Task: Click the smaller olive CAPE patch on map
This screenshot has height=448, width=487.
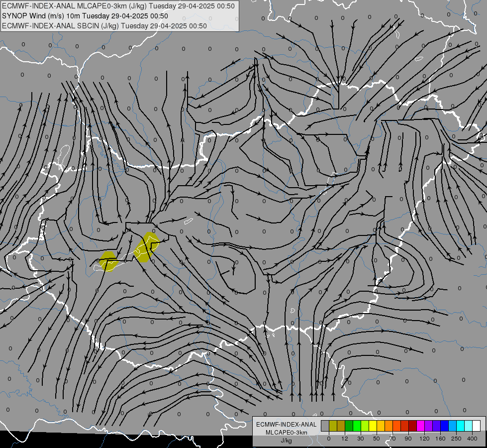Action: click(108, 261)
